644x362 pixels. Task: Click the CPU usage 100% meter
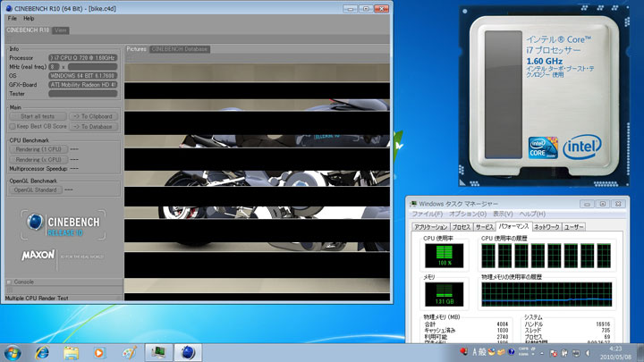click(444, 256)
